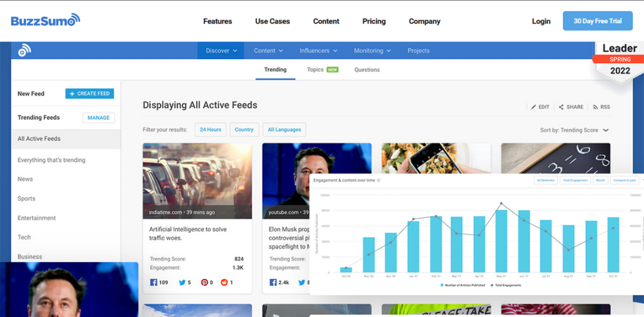
Task: Click Facebook icon showing 2.4k
Action: click(273, 282)
